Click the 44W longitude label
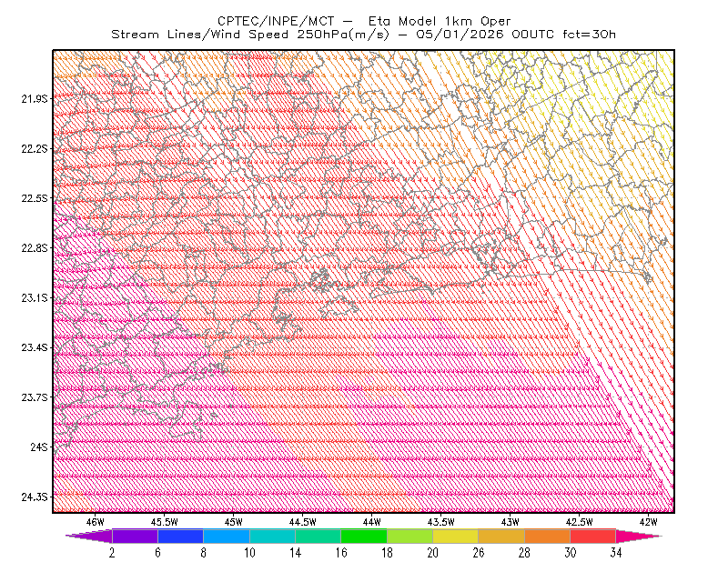The height and width of the screenshot is (562, 728). click(x=371, y=522)
